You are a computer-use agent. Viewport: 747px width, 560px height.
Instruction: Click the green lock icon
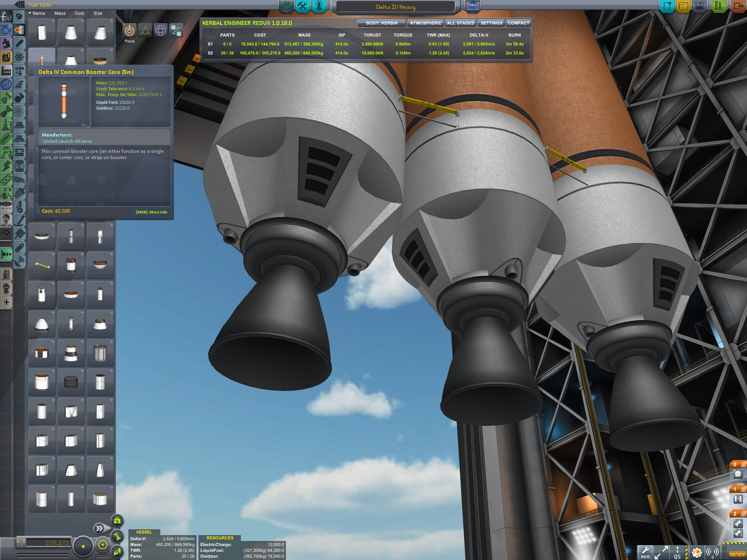tap(117, 520)
